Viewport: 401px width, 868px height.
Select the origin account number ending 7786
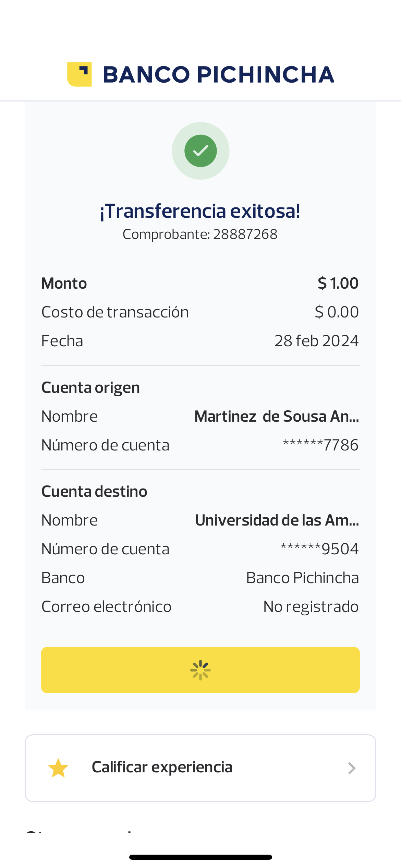320,445
